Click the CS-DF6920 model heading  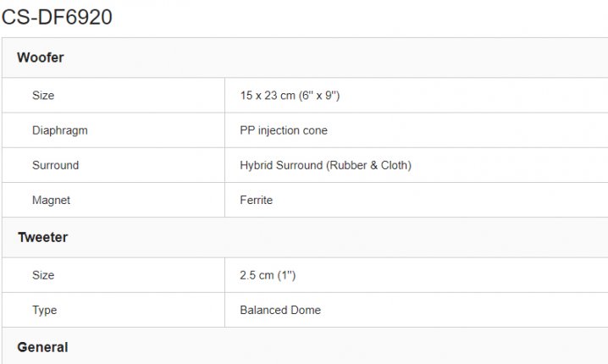(x=57, y=17)
